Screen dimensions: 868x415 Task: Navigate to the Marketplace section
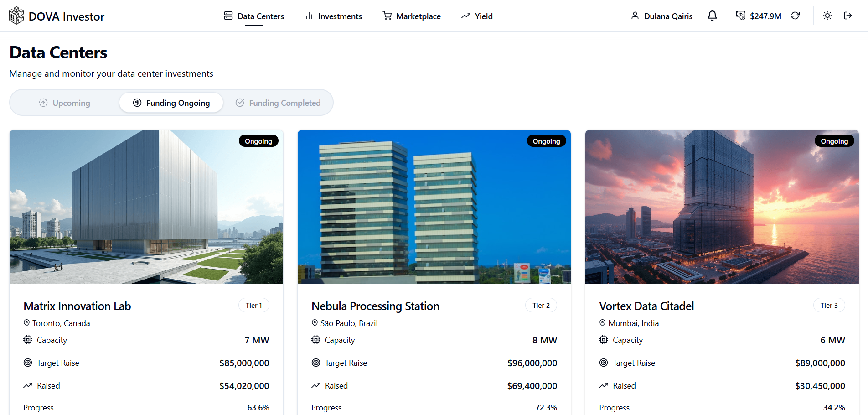(411, 16)
